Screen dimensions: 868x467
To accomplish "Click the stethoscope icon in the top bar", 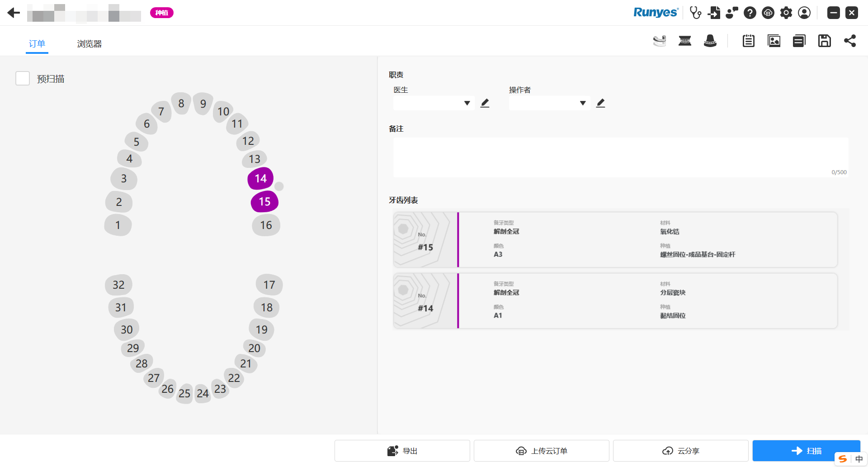I will (x=695, y=13).
